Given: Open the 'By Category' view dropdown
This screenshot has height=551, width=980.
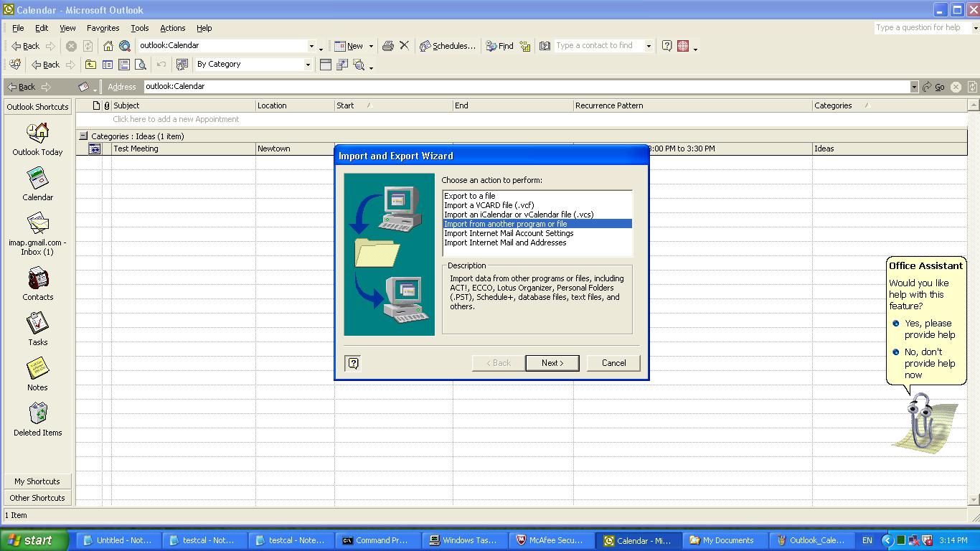Looking at the screenshot, I should pos(308,65).
